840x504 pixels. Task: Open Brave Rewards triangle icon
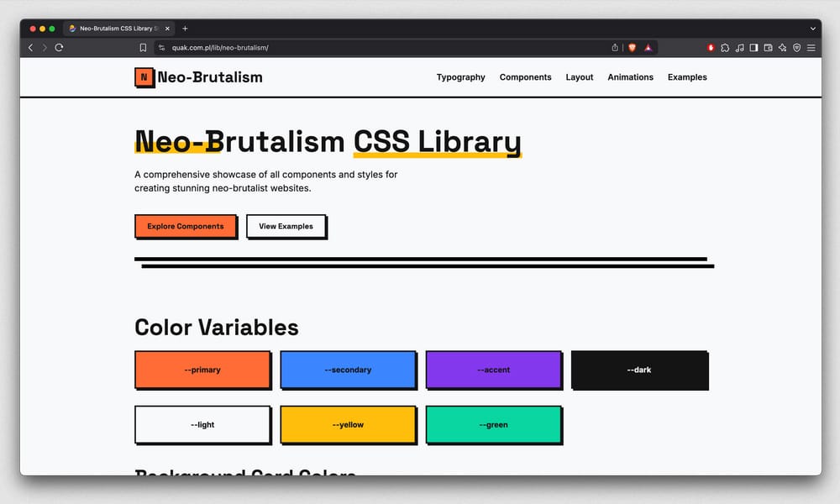coord(648,48)
